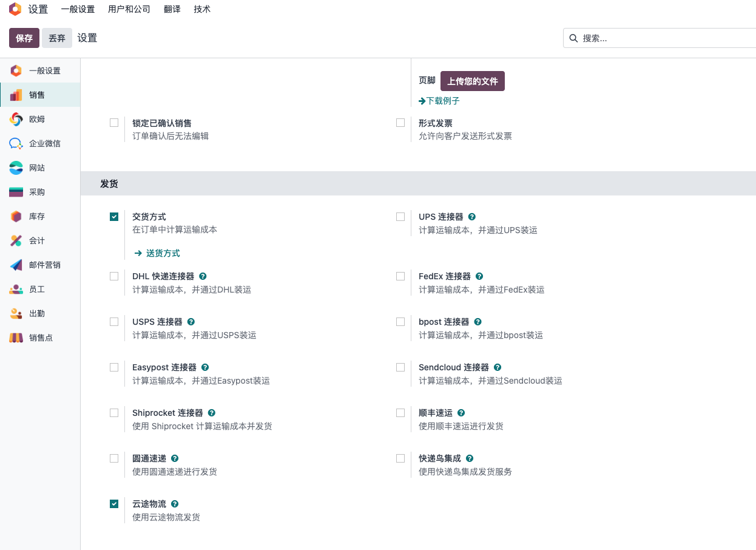
Task: Click the search magnifier icon
Action: [x=573, y=38]
